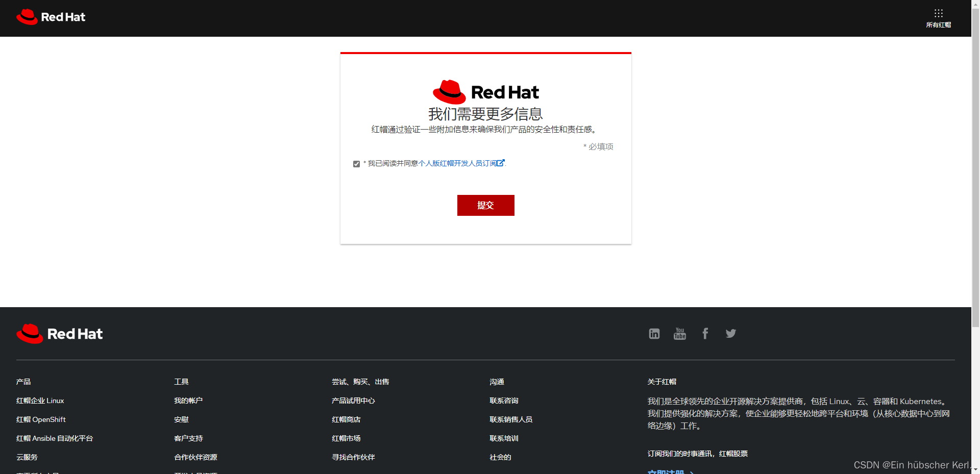Viewport: 980px width, 474px height.
Task: Open the Facebook icon in footer
Action: pyautogui.click(x=705, y=334)
